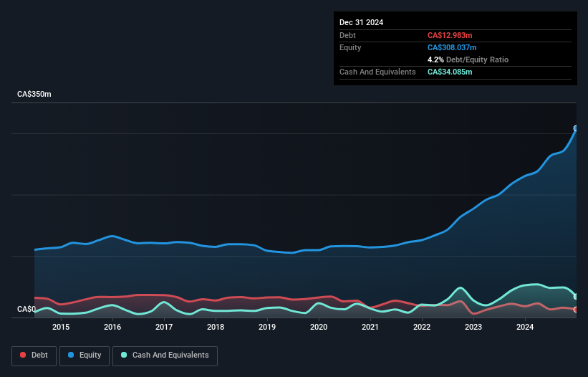The image size is (588, 377).
Task: Click the CA$308.037m equity value
Action: point(452,47)
